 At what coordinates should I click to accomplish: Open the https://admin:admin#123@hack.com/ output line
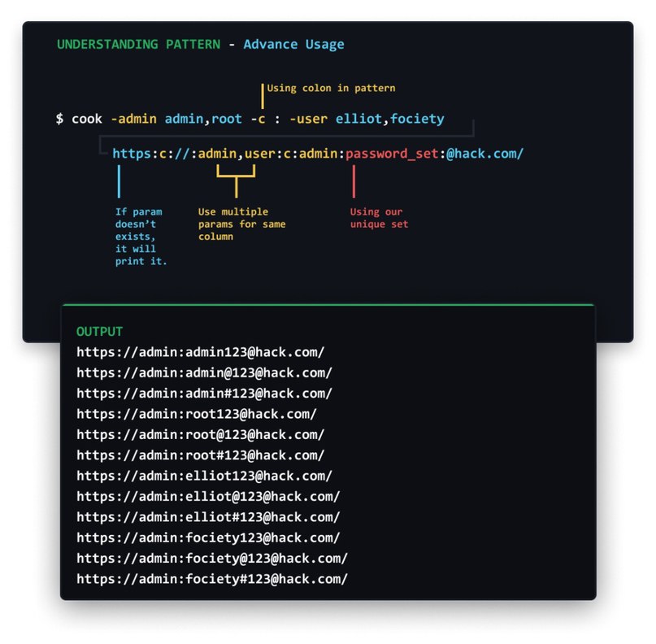[204, 394]
